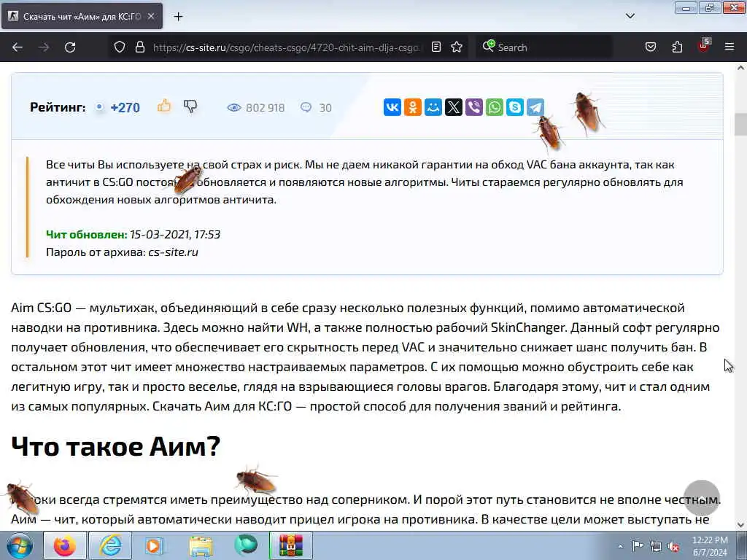
Task: Open Firefox from taskbar
Action: click(65, 545)
